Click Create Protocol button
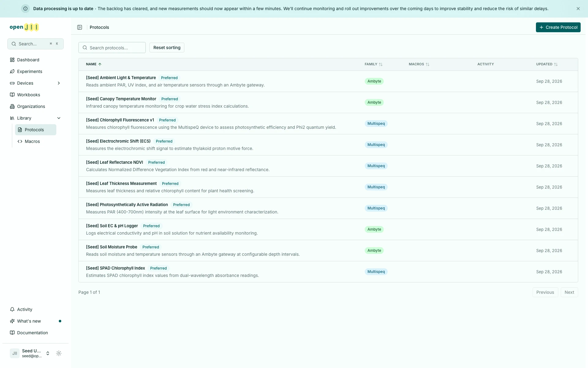Image resolution: width=588 pixels, height=368 pixels. tap(558, 27)
